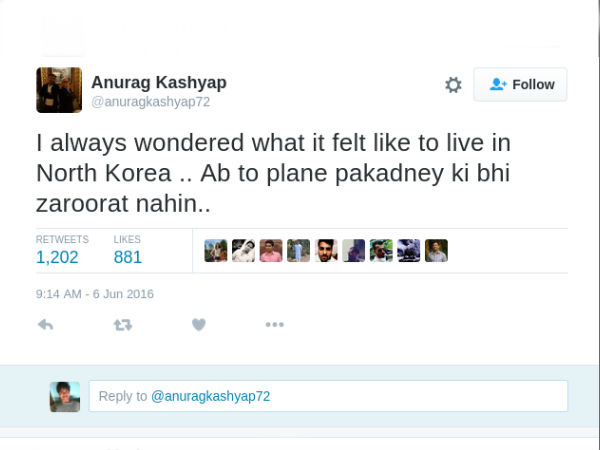
Task: Like the tweet with heart icon
Action: click(x=198, y=324)
